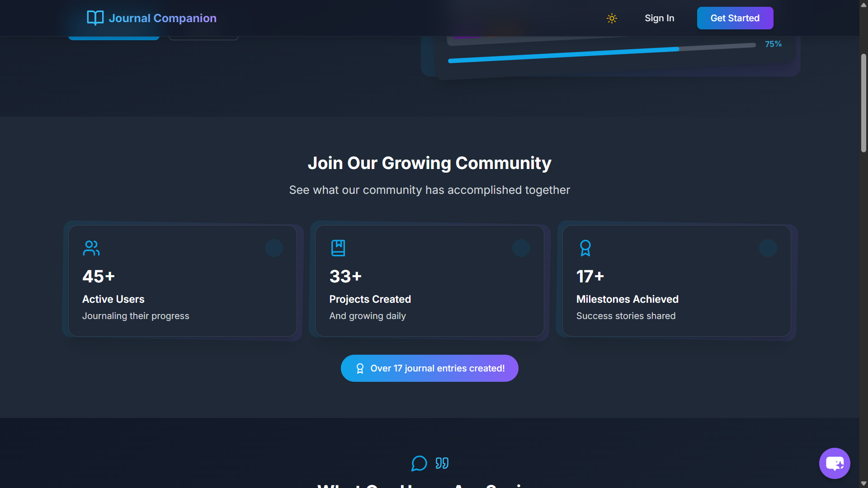Toggle light mode with the sun icon

click(x=612, y=19)
